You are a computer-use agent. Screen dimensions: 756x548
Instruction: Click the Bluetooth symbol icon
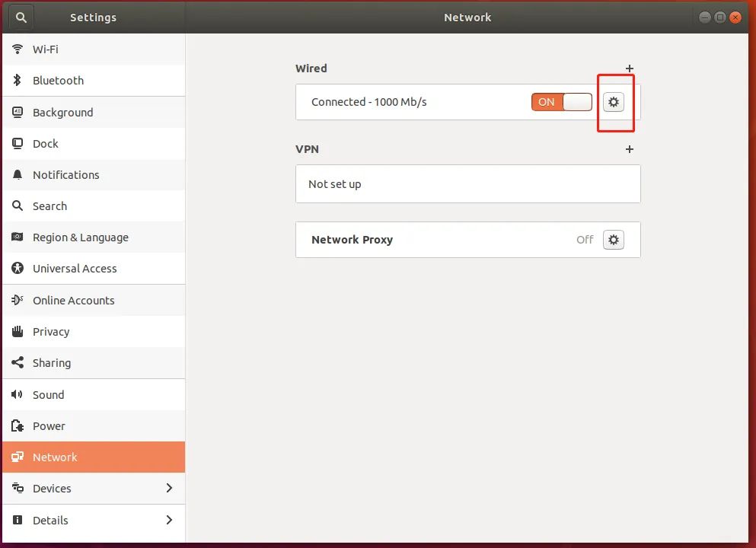[x=18, y=81]
